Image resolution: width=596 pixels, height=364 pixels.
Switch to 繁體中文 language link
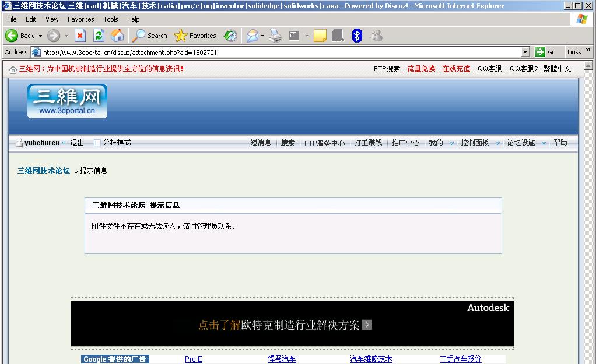[558, 69]
